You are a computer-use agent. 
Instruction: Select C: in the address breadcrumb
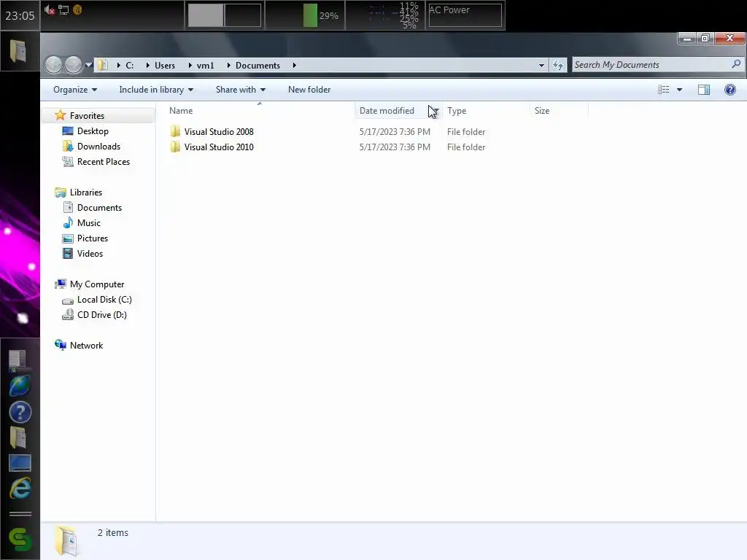(x=130, y=65)
